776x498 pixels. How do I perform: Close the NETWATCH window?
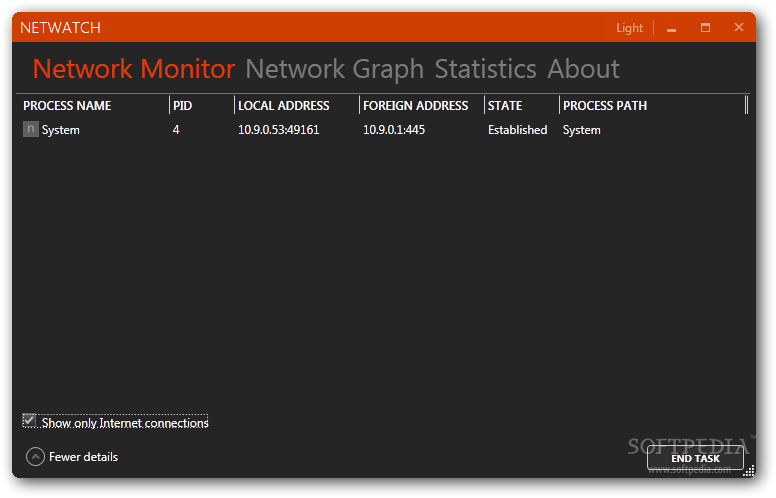(739, 27)
